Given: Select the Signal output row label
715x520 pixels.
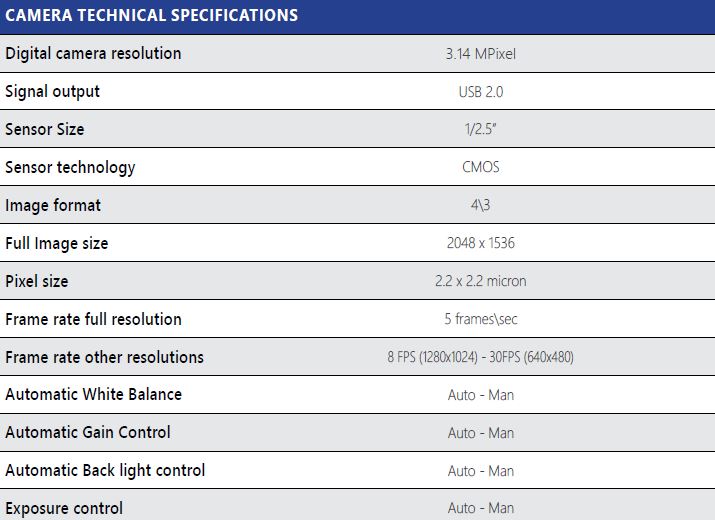Looking at the screenshot, I should click(52, 92).
